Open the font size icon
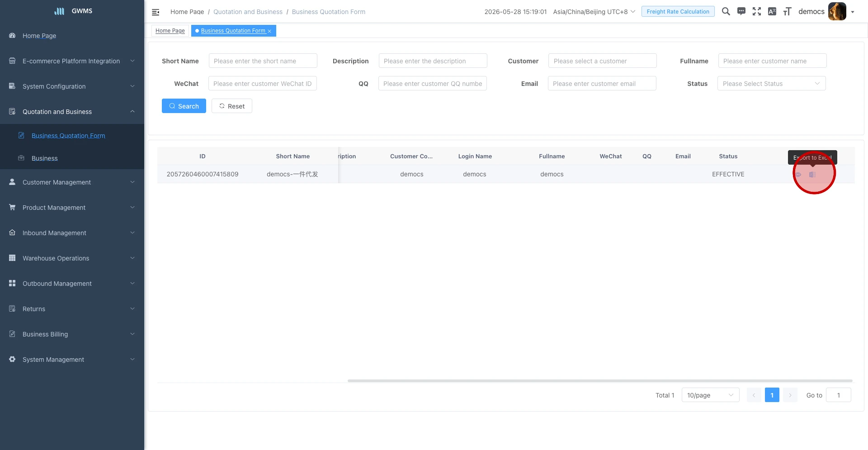Screen dimensions: 868x450 788,11
